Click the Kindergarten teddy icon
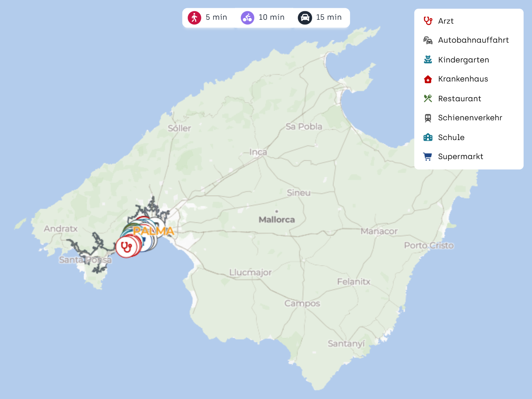The height and width of the screenshot is (399, 532). (428, 60)
